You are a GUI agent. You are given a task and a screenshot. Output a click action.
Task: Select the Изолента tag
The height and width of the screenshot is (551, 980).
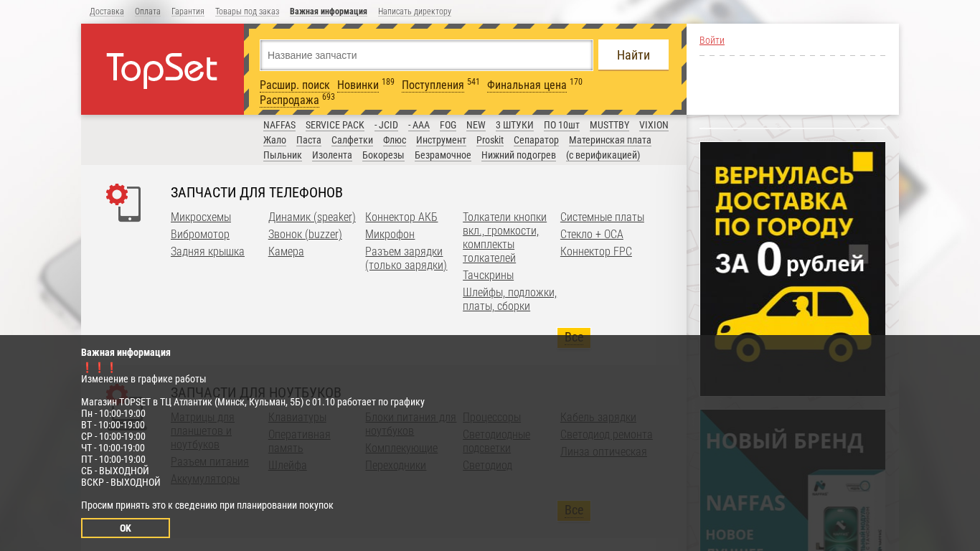[x=332, y=155]
